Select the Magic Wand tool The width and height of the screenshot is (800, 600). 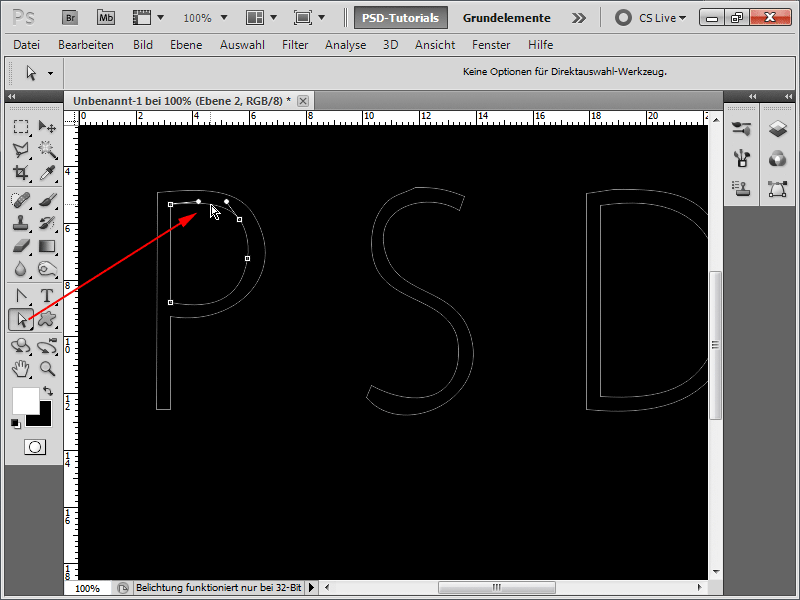pos(47,149)
